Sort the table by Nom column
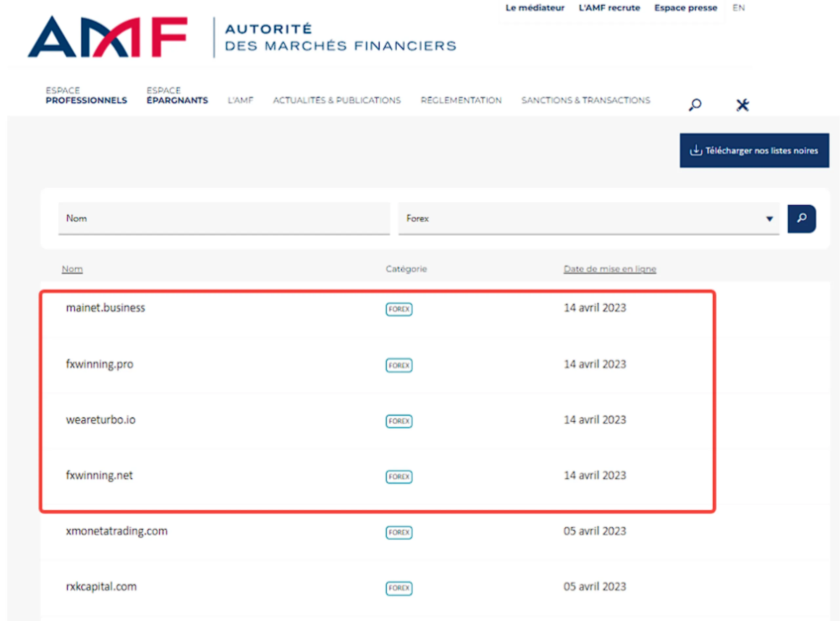 coord(72,269)
